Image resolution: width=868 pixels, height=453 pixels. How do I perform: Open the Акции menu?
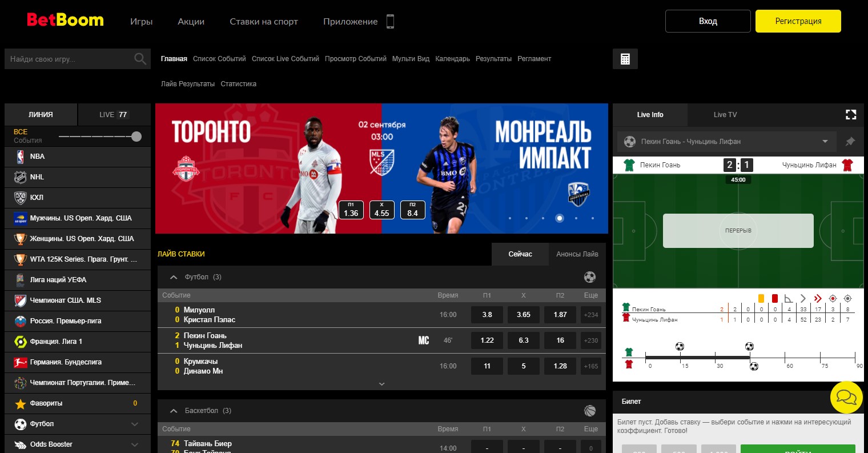pos(191,22)
